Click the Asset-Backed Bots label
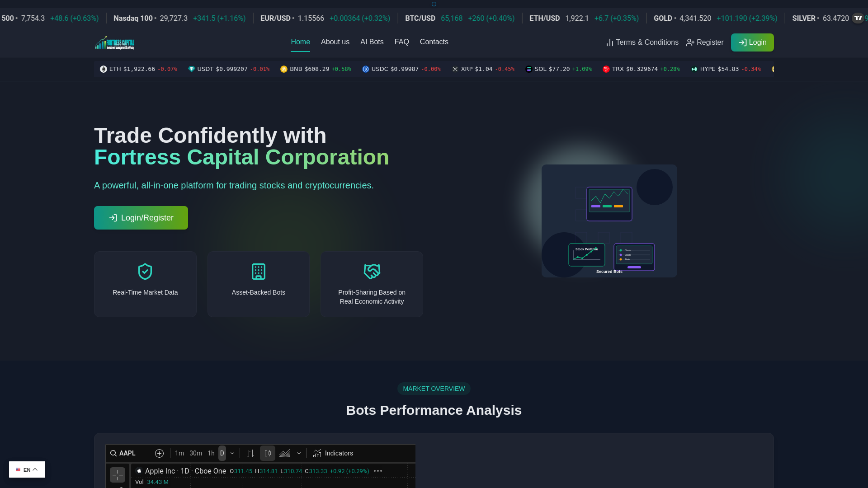 259,292
